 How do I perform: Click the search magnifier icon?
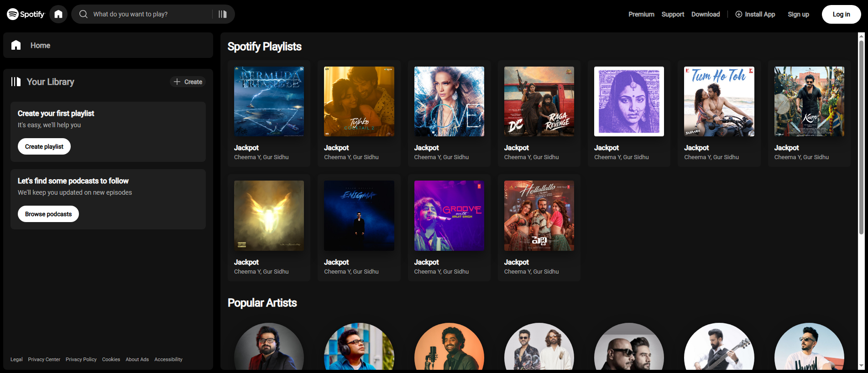(x=84, y=14)
